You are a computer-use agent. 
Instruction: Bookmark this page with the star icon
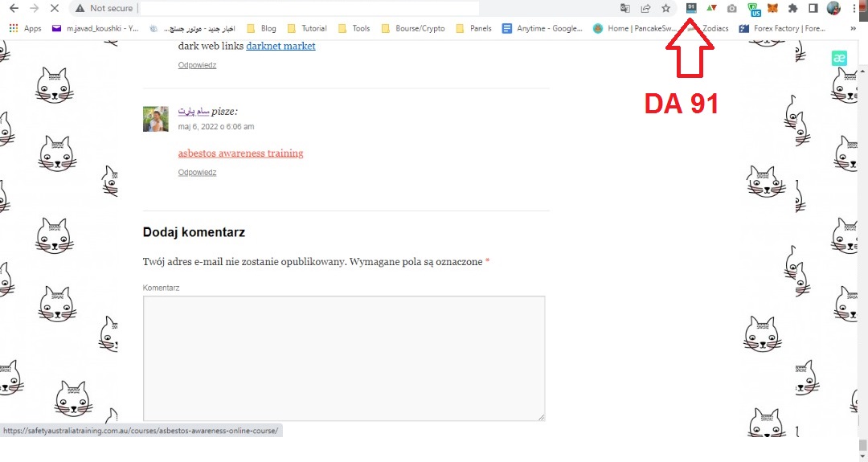[665, 8]
